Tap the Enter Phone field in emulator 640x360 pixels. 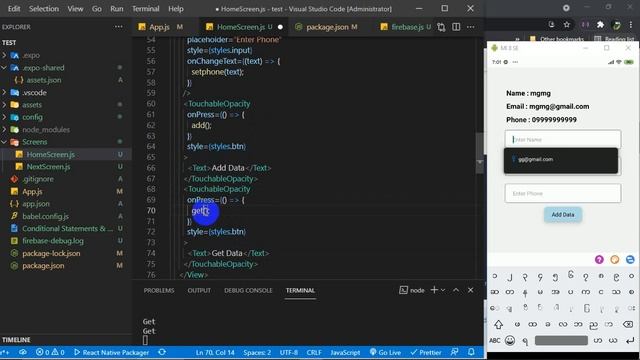tap(562, 193)
